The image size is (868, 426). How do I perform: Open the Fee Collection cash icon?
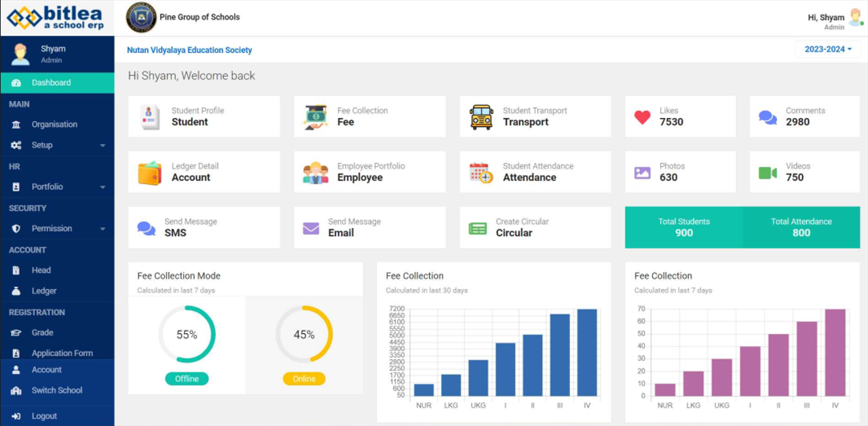click(x=316, y=117)
